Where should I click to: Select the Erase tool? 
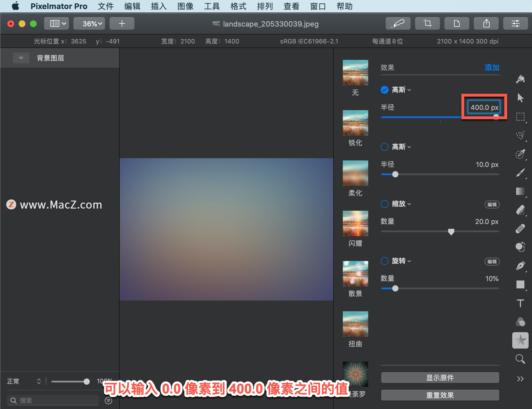coord(520,210)
